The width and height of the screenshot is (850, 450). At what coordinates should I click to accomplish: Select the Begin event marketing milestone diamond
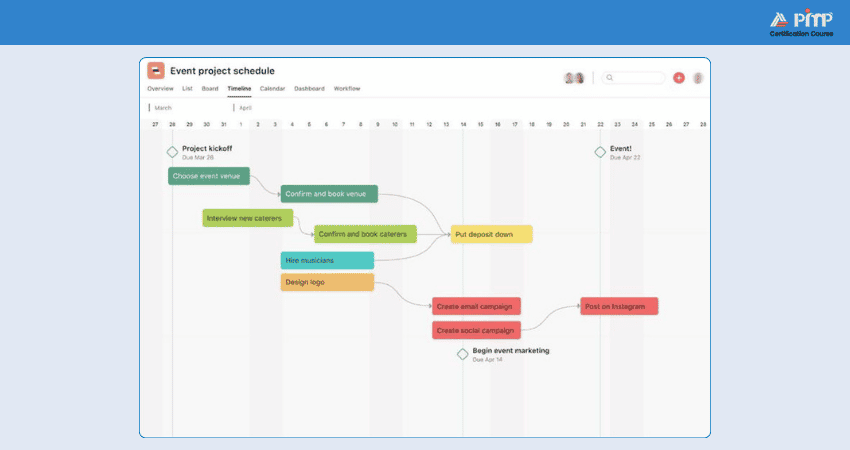(x=462, y=355)
